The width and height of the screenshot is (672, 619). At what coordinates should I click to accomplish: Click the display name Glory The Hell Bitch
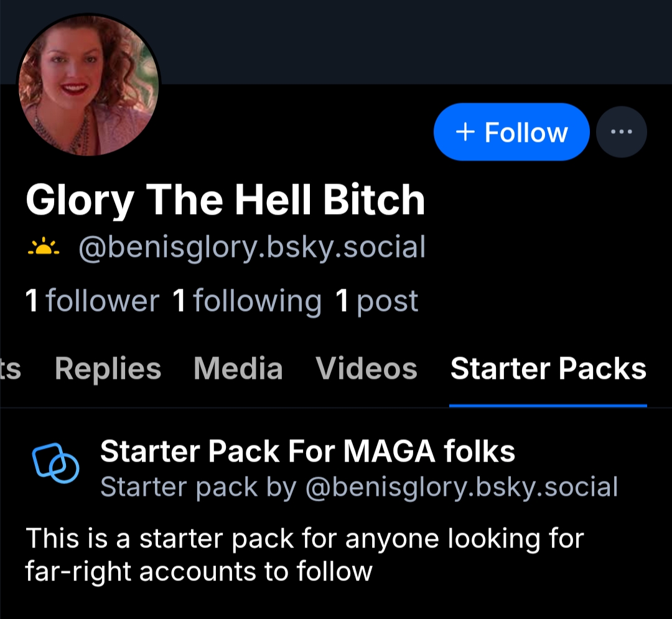[x=225, y=200]
